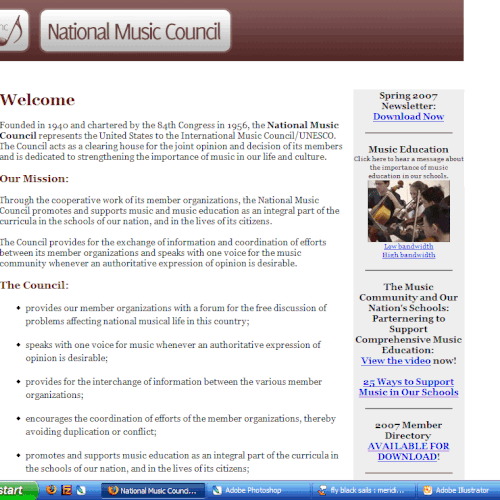The height and width of the screenshot is (500, 500).
Task: Click Available for Download directory link
Action: coord(409,451)
